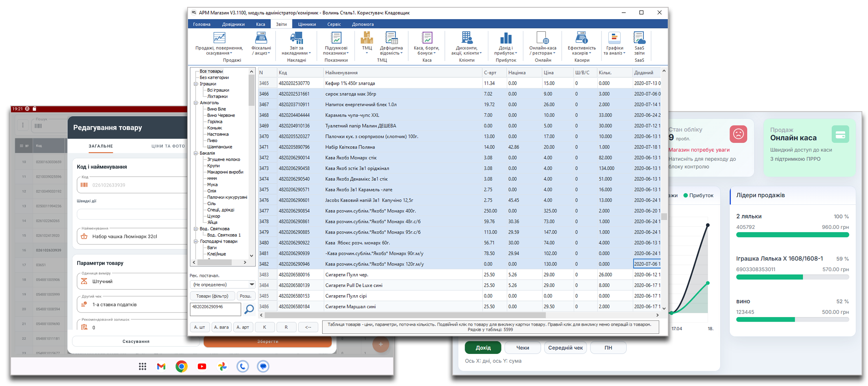Viewport: 868px width, 386px height.
Task: Open the Income and profit chart icon
Action: tap(505, 38)
